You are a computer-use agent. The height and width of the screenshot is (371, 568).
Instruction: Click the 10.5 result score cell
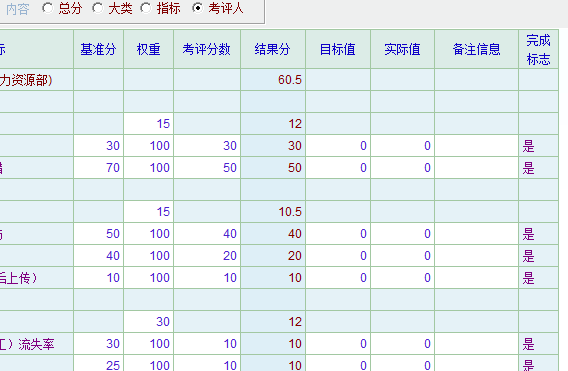(273, 212)
